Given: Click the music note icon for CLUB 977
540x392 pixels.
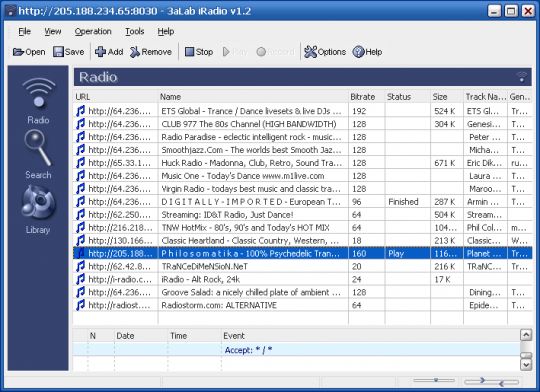Looking at the screenshot, I should click(81, 124).
